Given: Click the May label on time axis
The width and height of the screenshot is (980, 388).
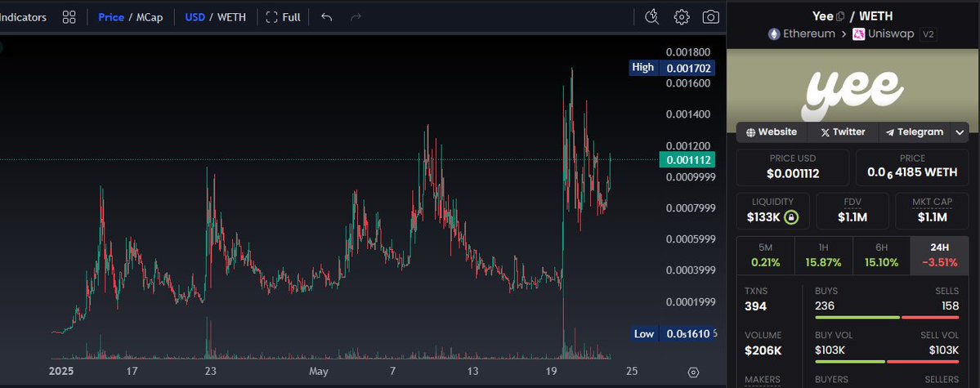Looking at the screenshot, I should [318, 371].
